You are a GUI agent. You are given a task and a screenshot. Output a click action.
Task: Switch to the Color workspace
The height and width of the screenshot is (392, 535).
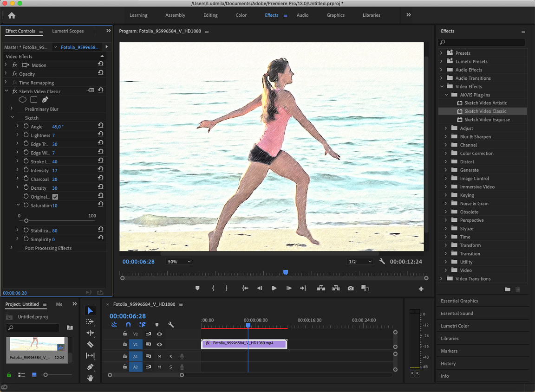241,15
